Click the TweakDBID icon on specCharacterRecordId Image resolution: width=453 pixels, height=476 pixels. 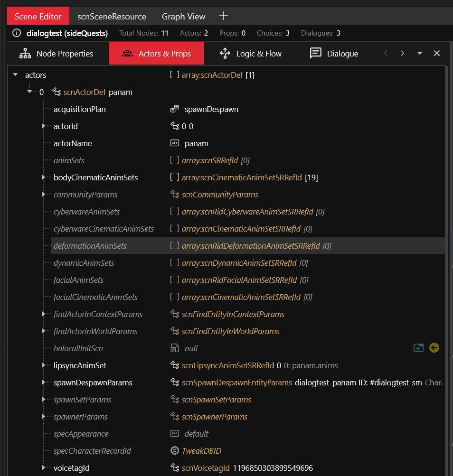click(x=175, y=451)
